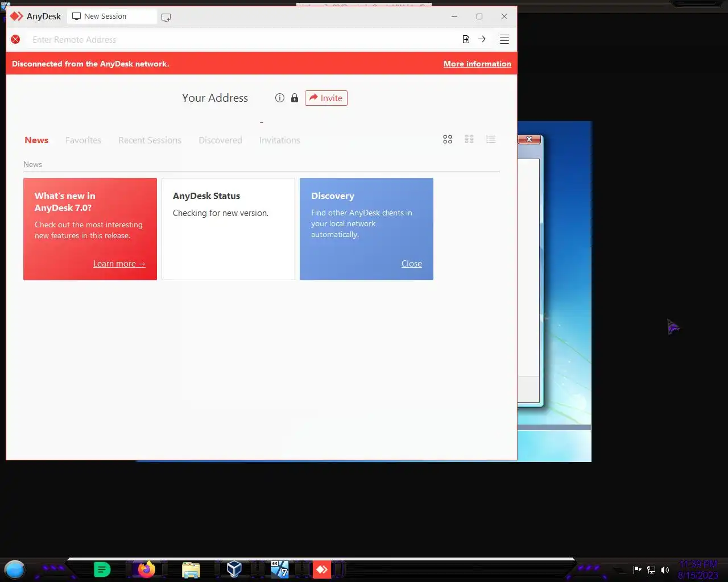Open the green notes app in taskbar
728x582 pixels.
(x=102, y=569)
